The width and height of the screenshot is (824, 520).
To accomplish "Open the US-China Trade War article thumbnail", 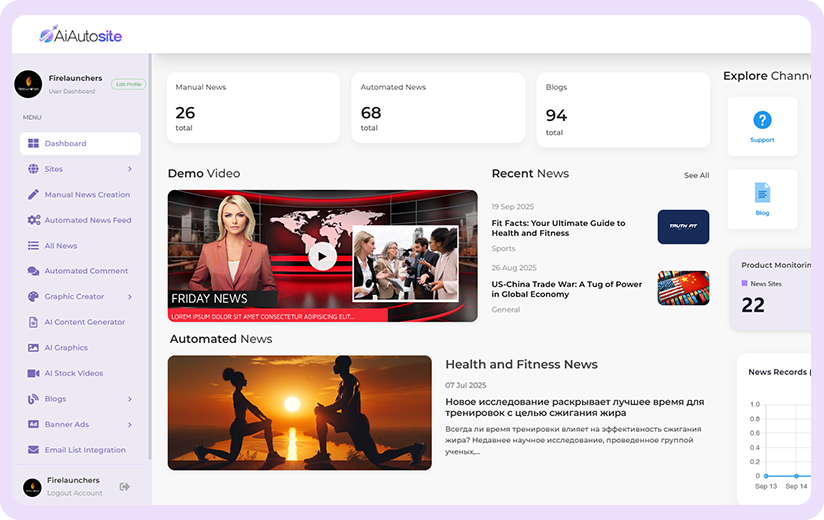I will (x=683, y=288).
